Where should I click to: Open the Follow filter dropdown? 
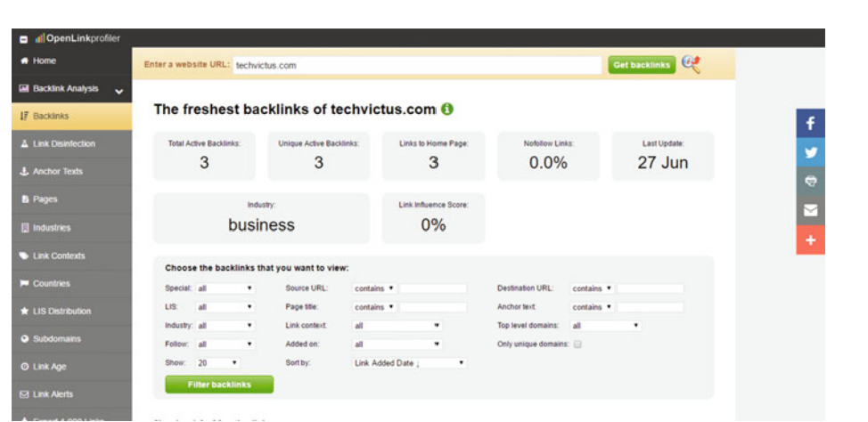point(225,344)
